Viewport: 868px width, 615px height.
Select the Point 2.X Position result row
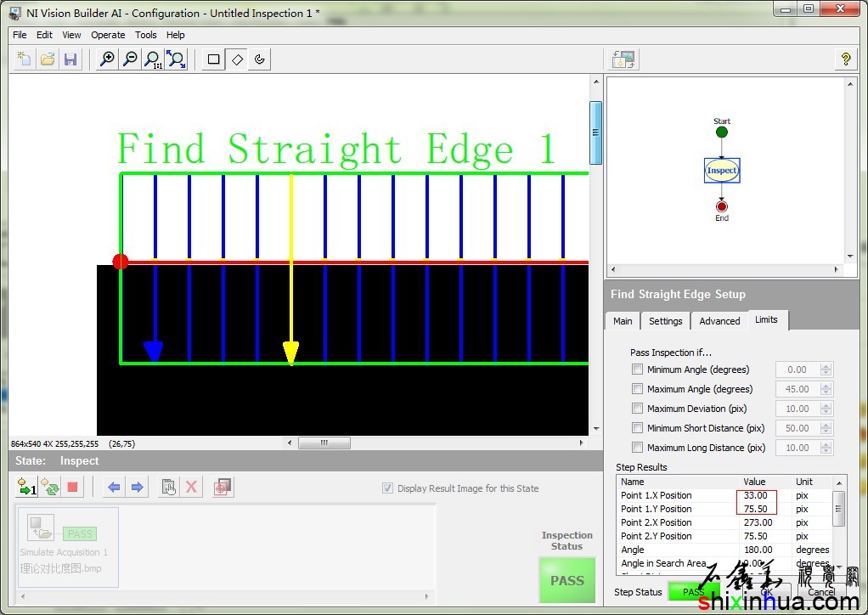click(724, 522)
